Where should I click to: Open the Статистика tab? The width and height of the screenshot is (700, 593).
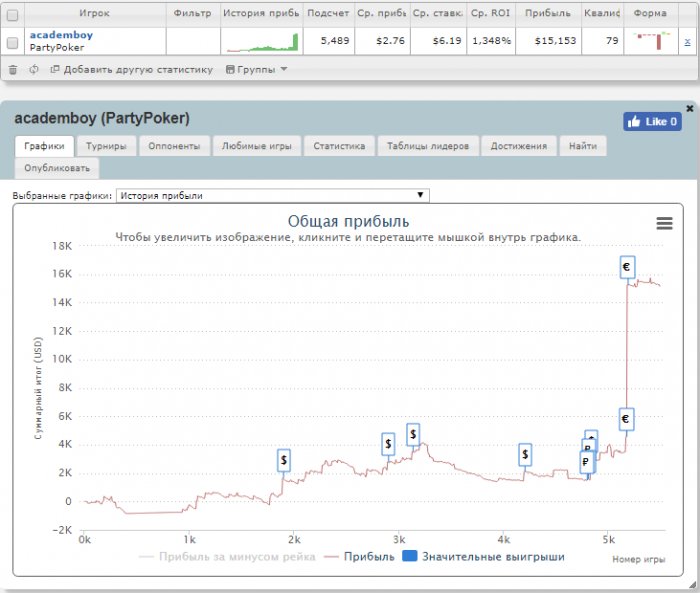(339, 146)
